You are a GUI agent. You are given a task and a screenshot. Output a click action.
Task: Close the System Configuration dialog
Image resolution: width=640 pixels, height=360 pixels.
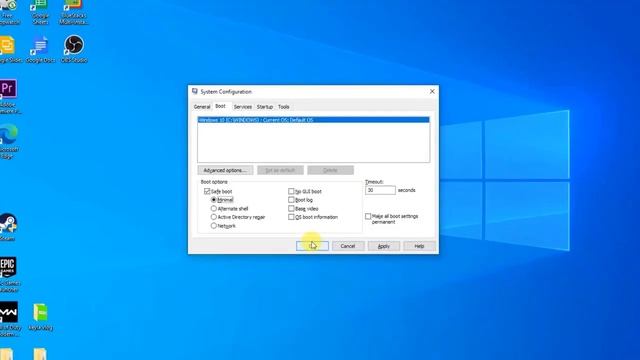click(432, 91)
